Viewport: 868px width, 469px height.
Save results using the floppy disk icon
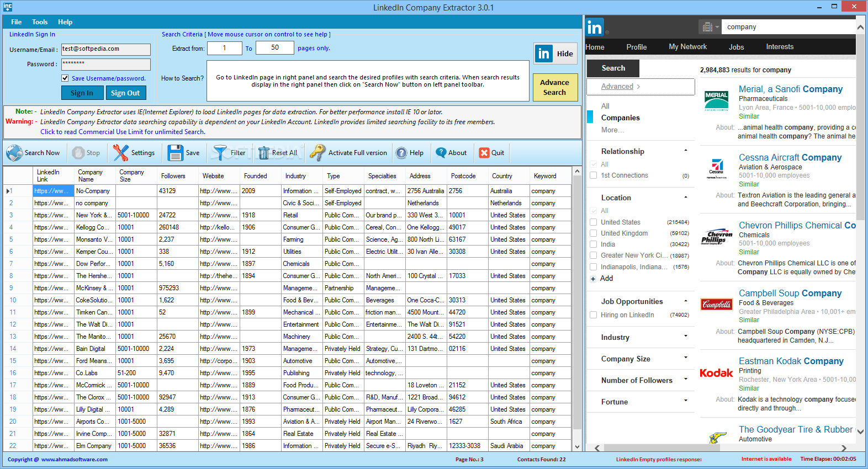tap(176, 153)
